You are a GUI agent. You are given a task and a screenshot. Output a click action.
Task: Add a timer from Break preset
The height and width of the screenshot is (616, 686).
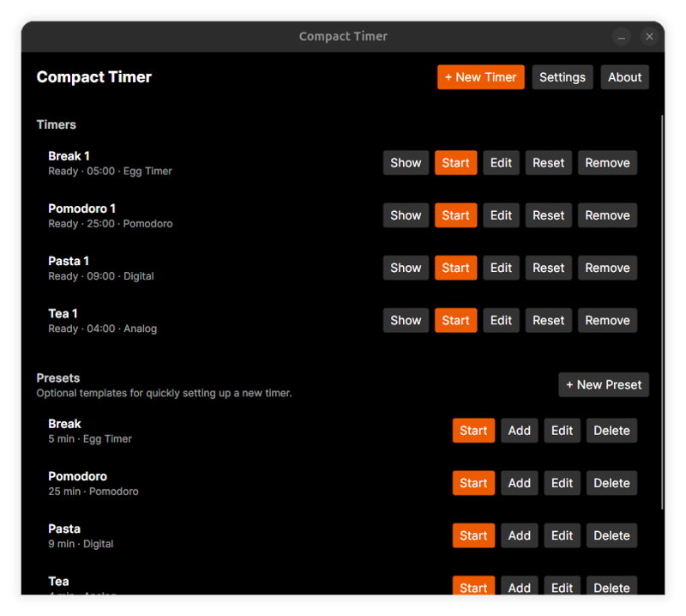click(520, 431)
